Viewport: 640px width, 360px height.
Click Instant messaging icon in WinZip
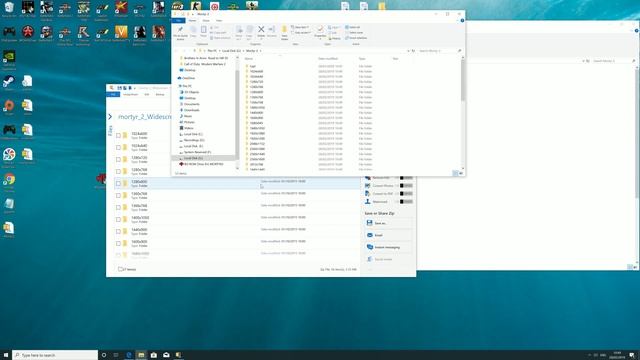(369, 247)
